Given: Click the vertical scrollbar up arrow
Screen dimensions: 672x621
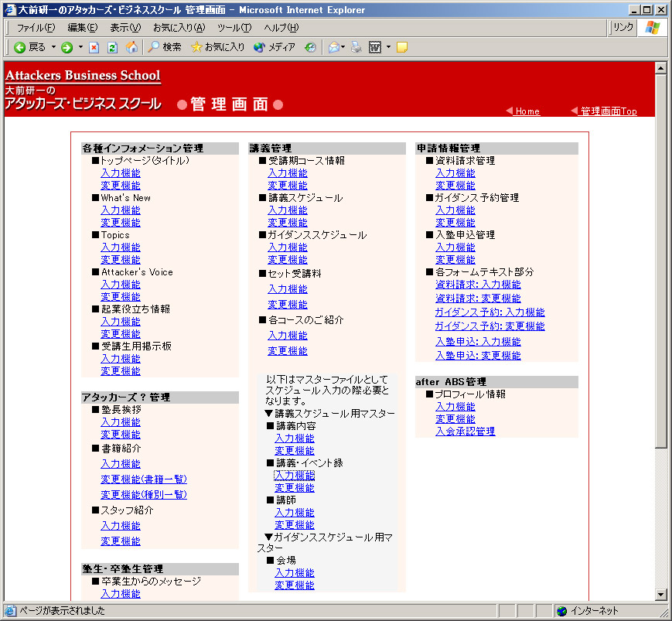Looking at the screenshot, I should click(x=661, y=68).
